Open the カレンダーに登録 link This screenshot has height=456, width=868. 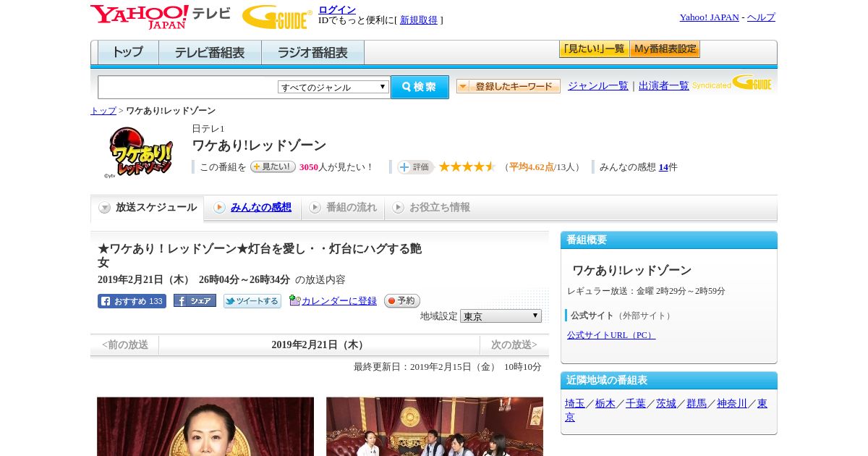pos(339,301)
